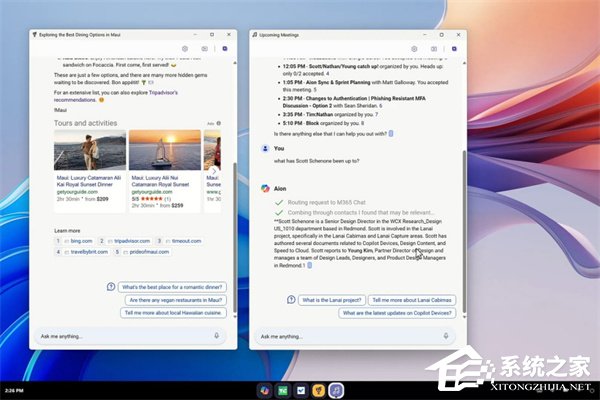Click microphone in Upcoming Meetings input box
Viewport: 600px width, 400px height.
click(446, 336)
